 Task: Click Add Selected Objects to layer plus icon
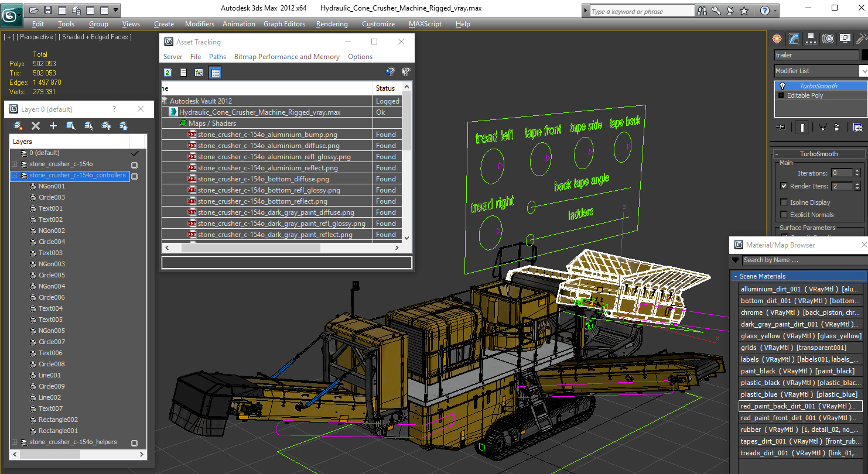(53, 126)
